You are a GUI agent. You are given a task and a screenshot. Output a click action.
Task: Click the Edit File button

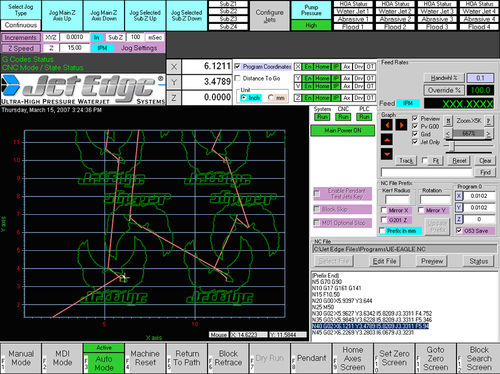click(x=385, y=261)
